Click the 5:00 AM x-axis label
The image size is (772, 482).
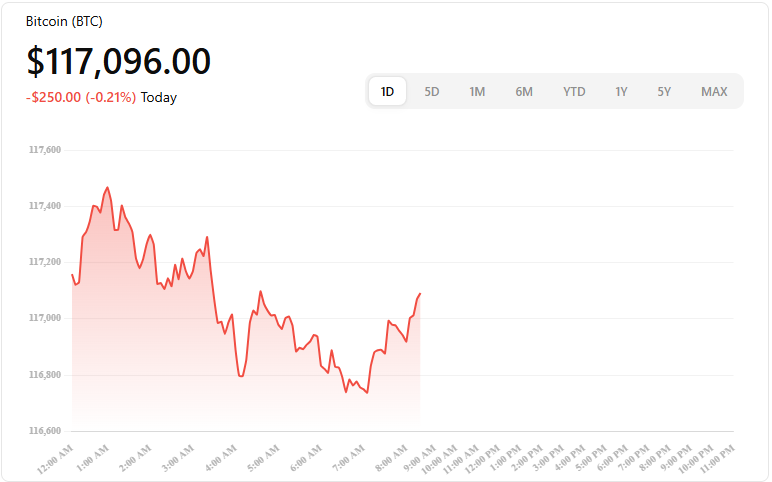click(x=263, y=458)
